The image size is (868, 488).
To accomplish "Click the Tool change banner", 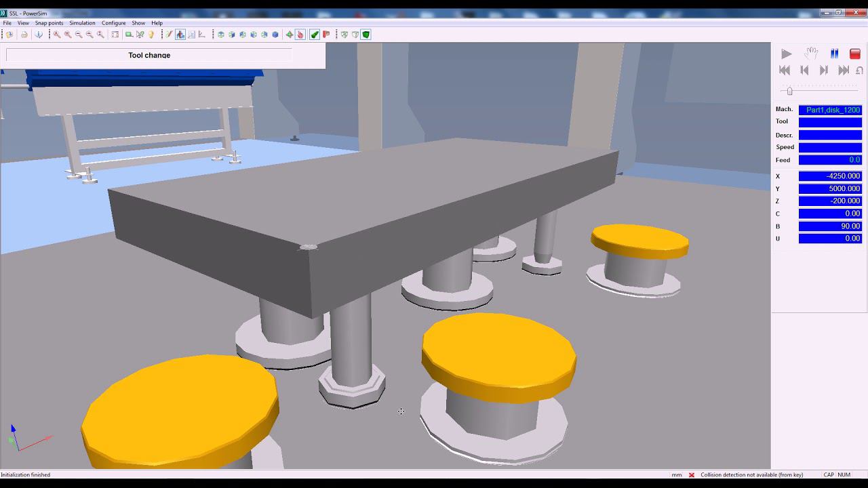I will click(149, 55).
